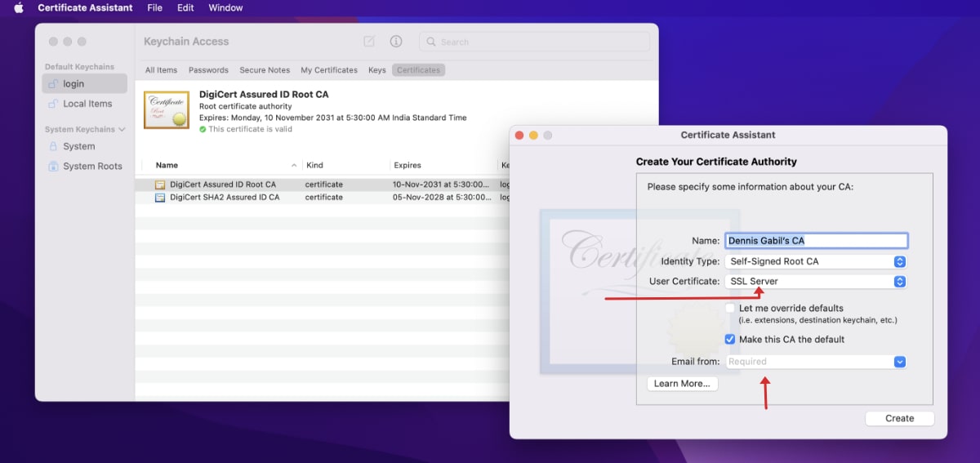Click the DigiCert root certificate large thumbnail

click(167, 110)
